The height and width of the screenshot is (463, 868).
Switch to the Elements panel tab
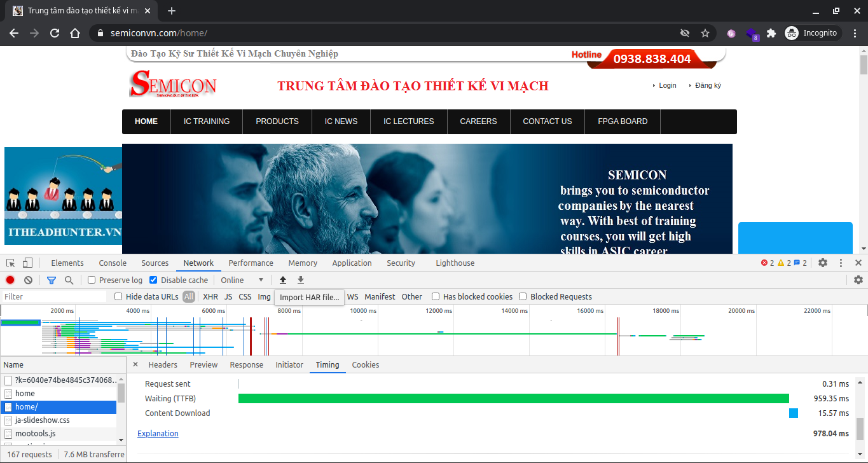click(67, 263)
